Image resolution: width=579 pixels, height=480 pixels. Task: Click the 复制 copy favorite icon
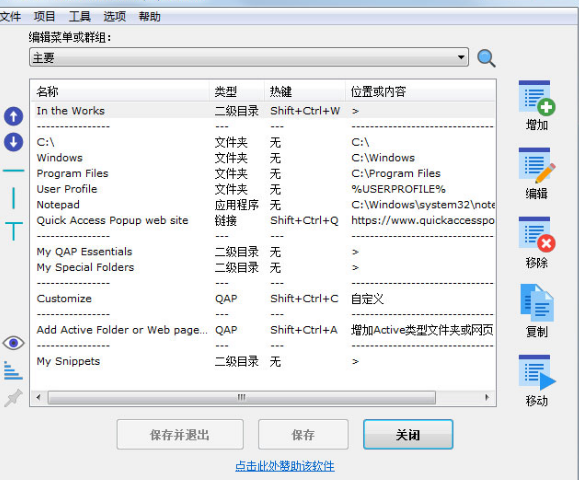(x=537, y=303)
